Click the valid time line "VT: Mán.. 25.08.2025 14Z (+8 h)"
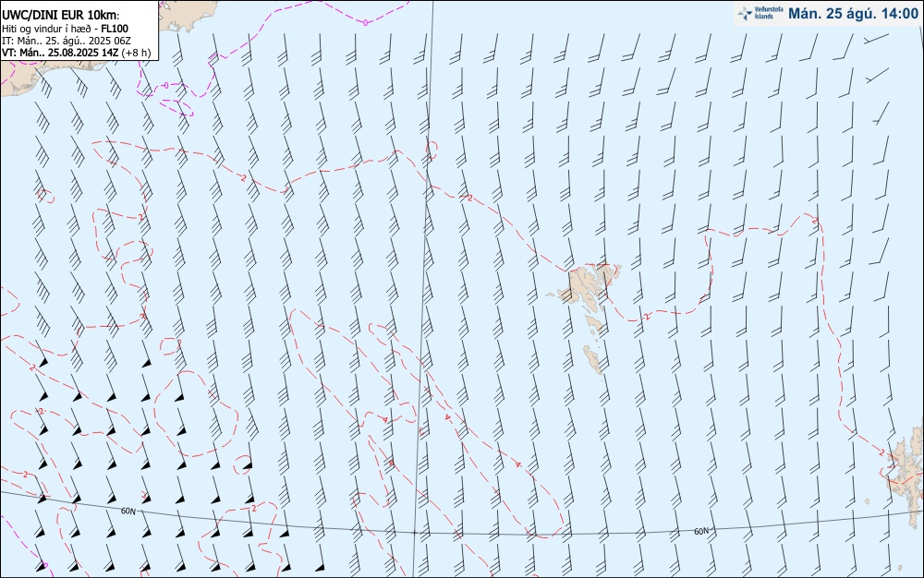This screenshot has width=924, height=578. pos(76,53)
